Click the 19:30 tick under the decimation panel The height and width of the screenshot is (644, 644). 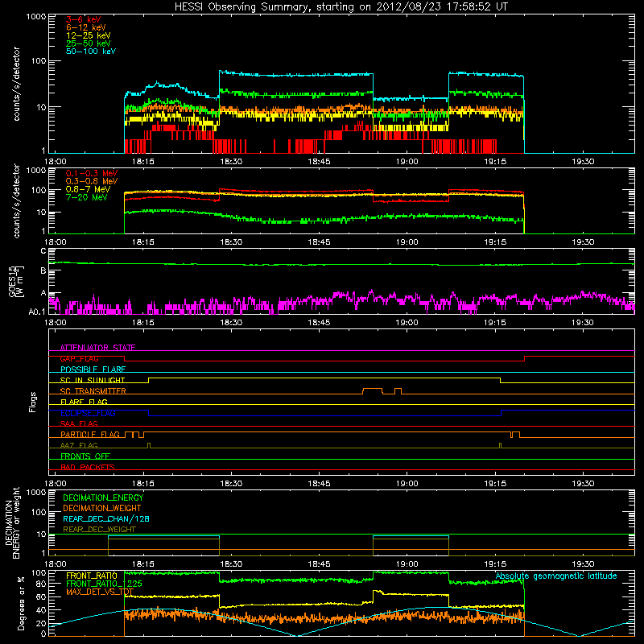coord(583,564)
